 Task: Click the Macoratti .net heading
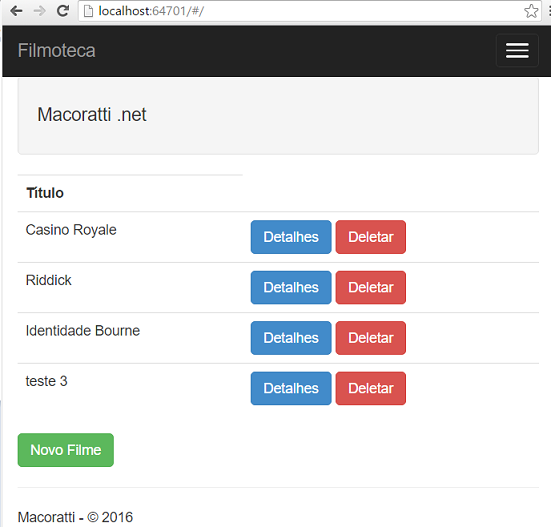click(x=92, y=115)
